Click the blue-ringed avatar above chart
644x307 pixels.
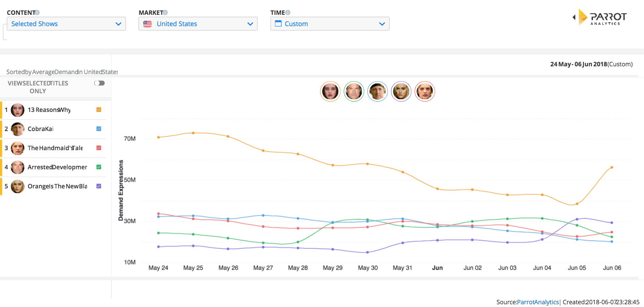point(377,92)
